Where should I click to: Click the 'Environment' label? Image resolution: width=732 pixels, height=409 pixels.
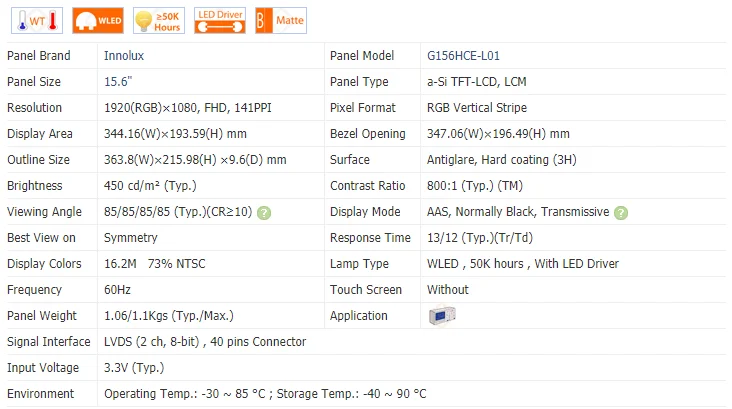click(x=40, y=394)
